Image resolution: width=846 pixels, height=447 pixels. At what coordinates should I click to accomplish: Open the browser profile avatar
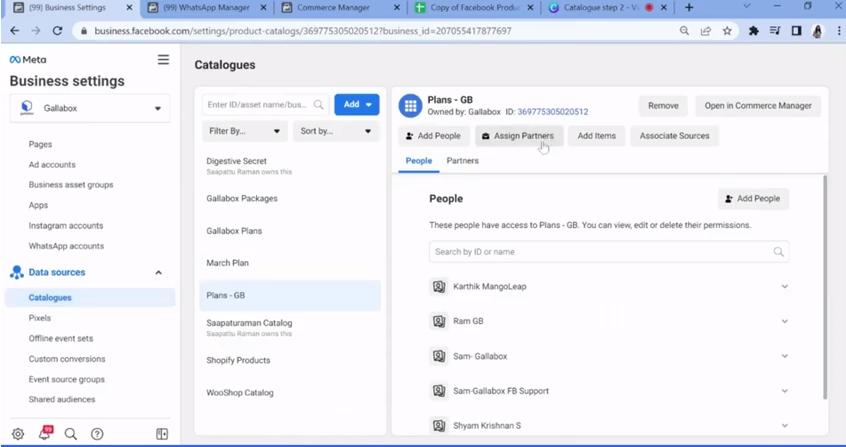tap(817, 31)
